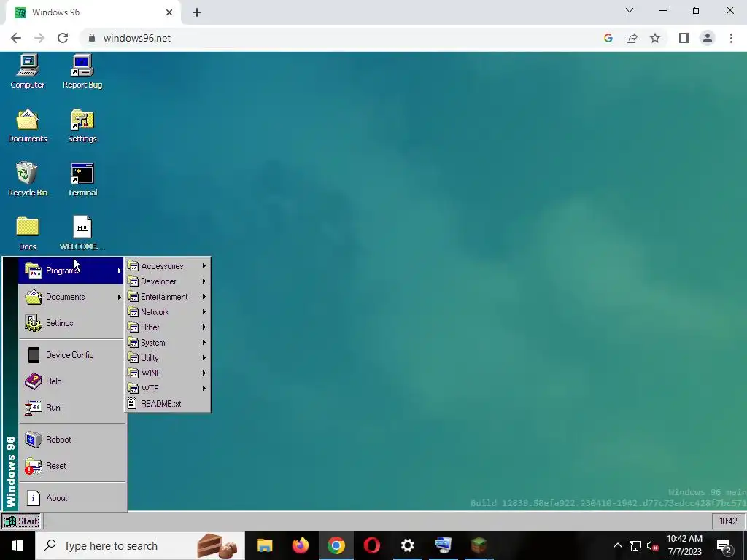The image size is (747, 560).
Task: Open the Chrome profile menu
Action: pos(708,38)
